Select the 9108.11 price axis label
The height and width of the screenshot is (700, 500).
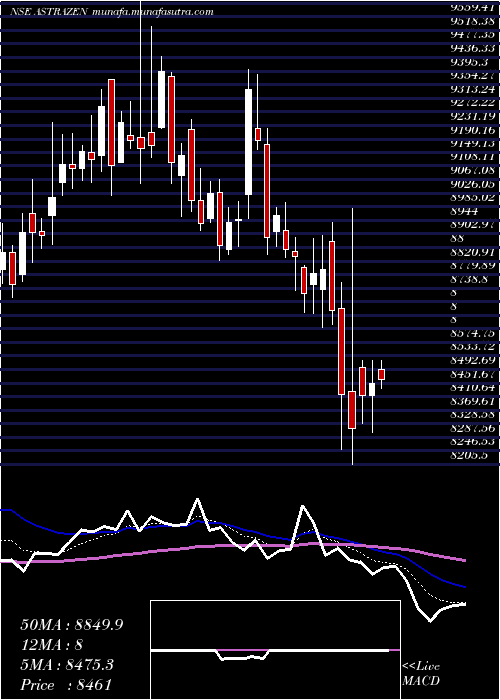tap(474, 157)
